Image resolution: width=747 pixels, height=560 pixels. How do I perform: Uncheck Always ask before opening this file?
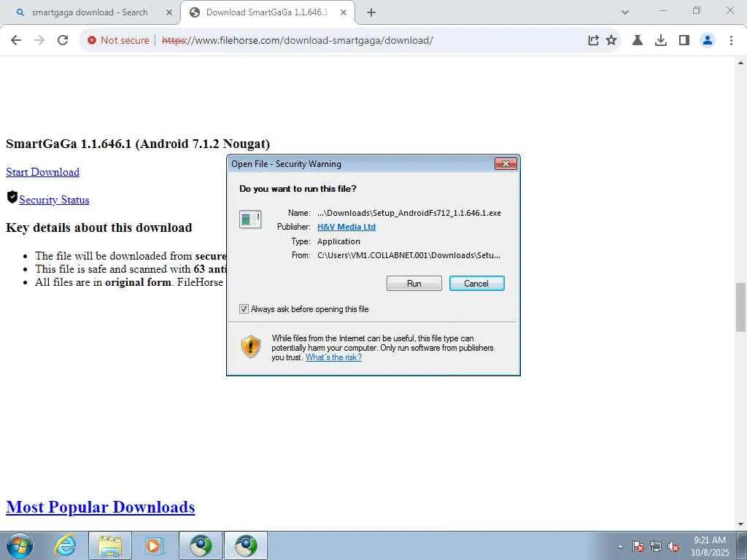[x=244, y=309]
